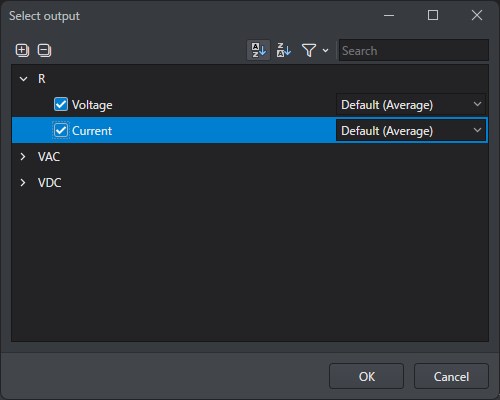Expand the VDC tree node

[x=23, y=182]
